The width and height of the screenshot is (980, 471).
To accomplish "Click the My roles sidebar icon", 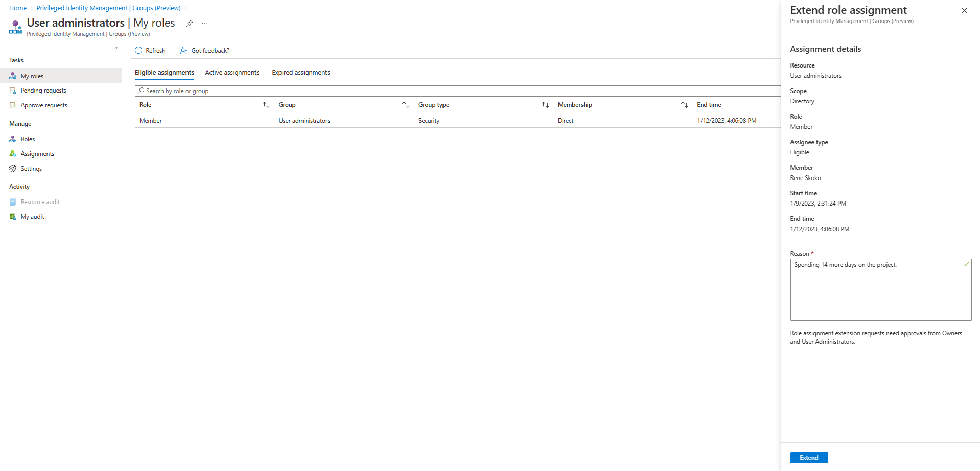I will (x=13, y=76).
